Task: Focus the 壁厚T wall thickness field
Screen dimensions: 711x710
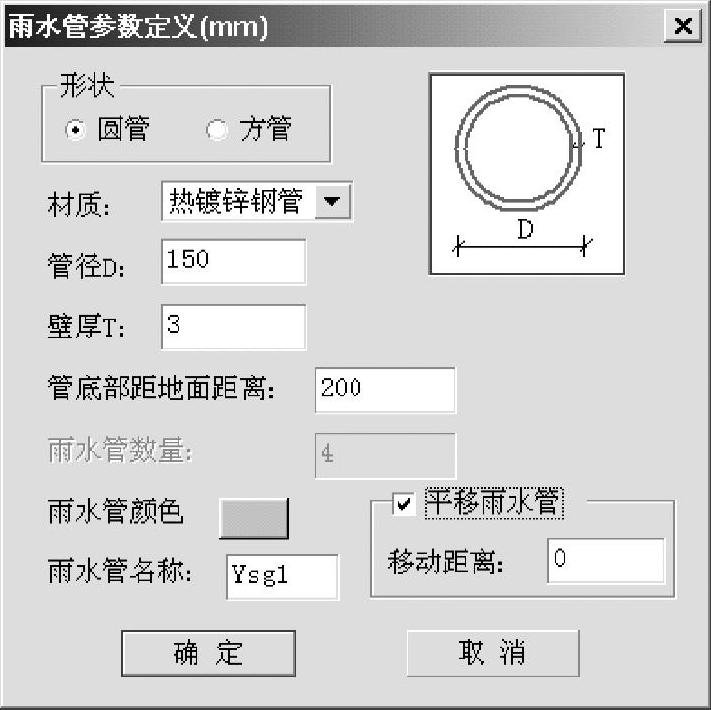Action: pyautogui.click(x=232, y=327)
